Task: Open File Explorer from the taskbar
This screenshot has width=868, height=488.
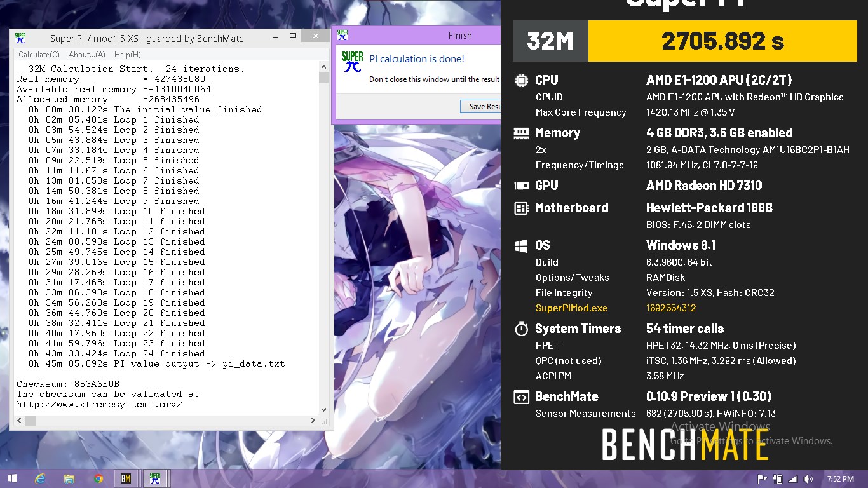Action: click(x=70, y=478)
